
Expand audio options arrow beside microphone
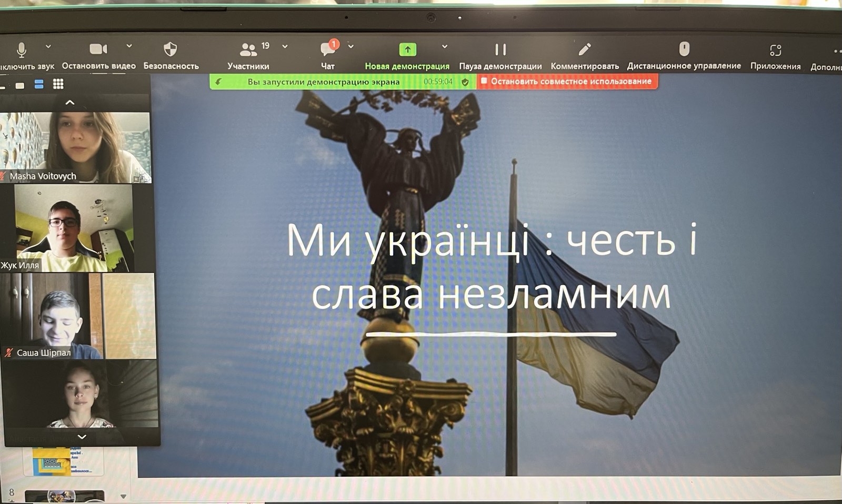(x=48, y=46)
